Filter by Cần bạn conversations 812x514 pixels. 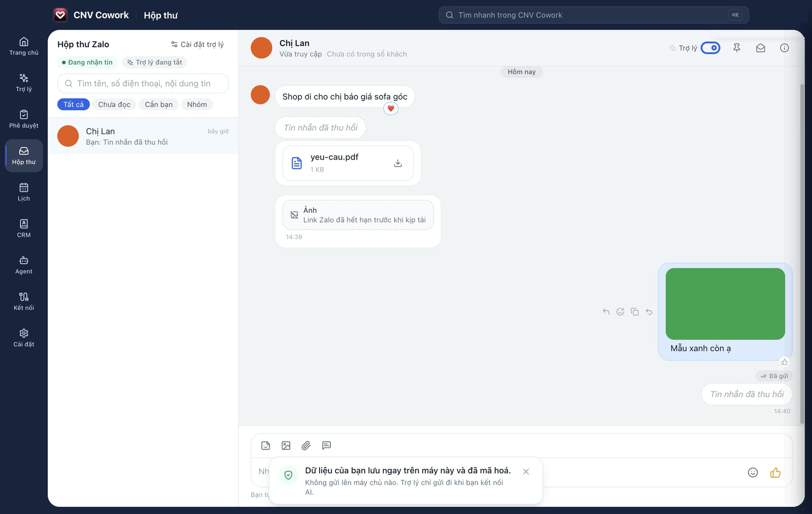159,105
